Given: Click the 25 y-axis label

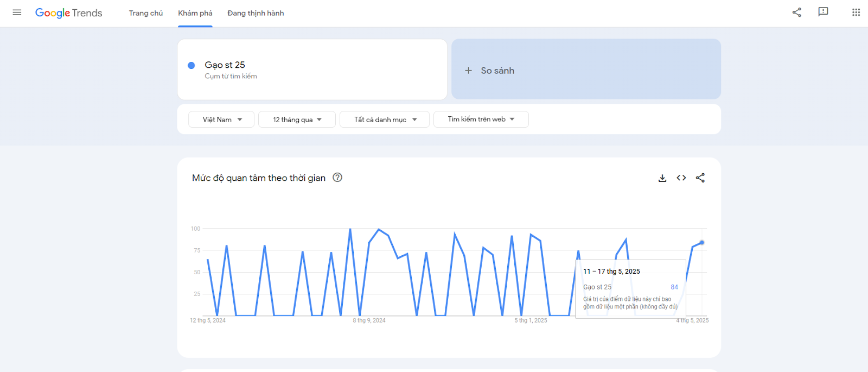Looking at the screenshot, I should [197, 294].
